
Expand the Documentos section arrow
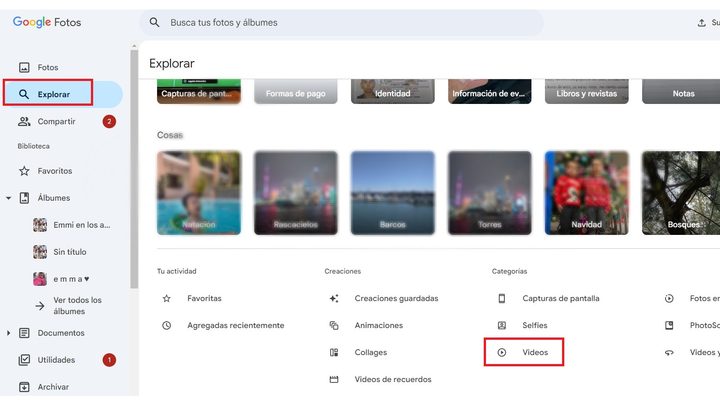pyautogui.click(x=8, y=333)
